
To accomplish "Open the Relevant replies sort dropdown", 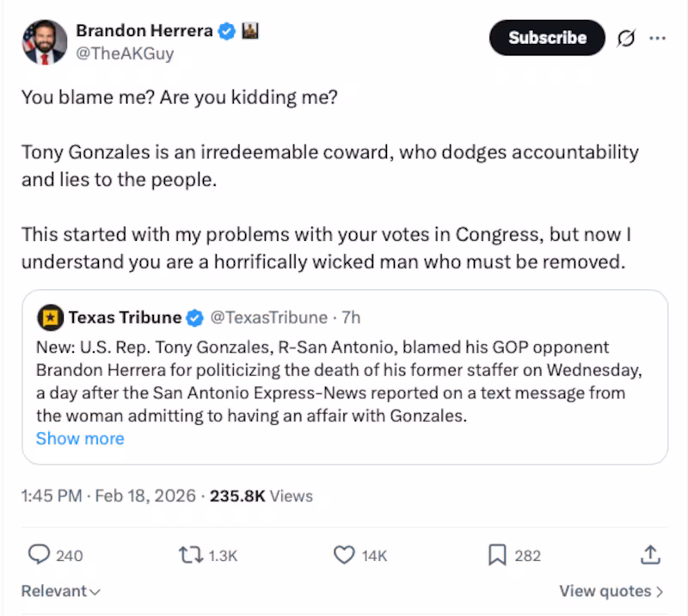I will pyautogui.click(x=58, y=591).
